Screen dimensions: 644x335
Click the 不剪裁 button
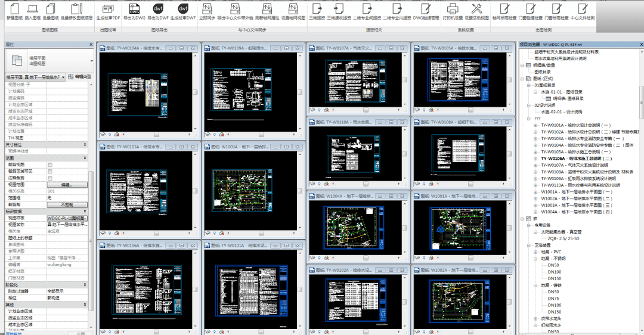[67, 204]
